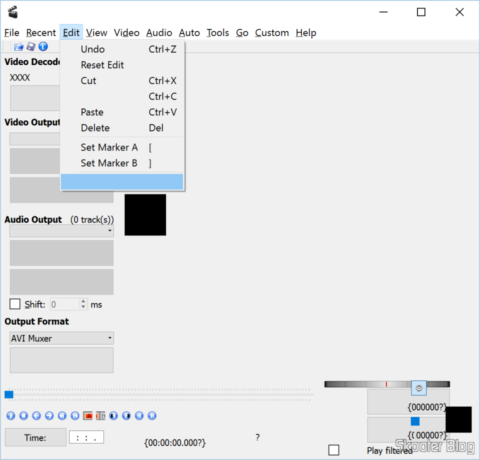Open the Recent menu
Image resolution: width=480 pixels, height=460 pixels.
coord(41,33)
